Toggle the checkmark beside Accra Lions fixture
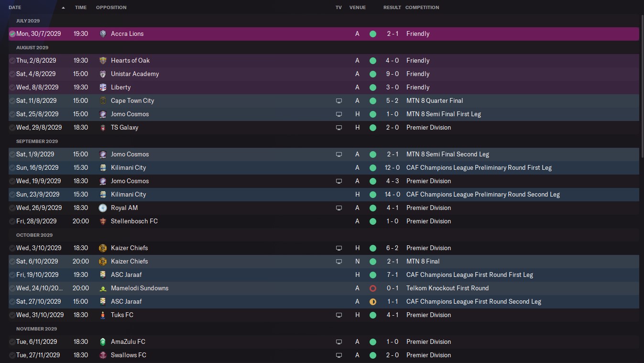The height and width of the screenshot is (363, 644). click(12, 34)
